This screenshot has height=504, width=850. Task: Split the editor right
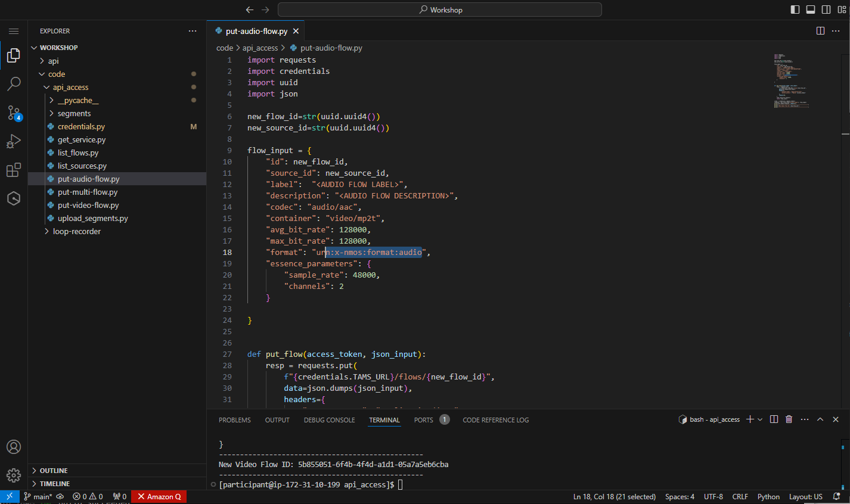coord(820,31)
